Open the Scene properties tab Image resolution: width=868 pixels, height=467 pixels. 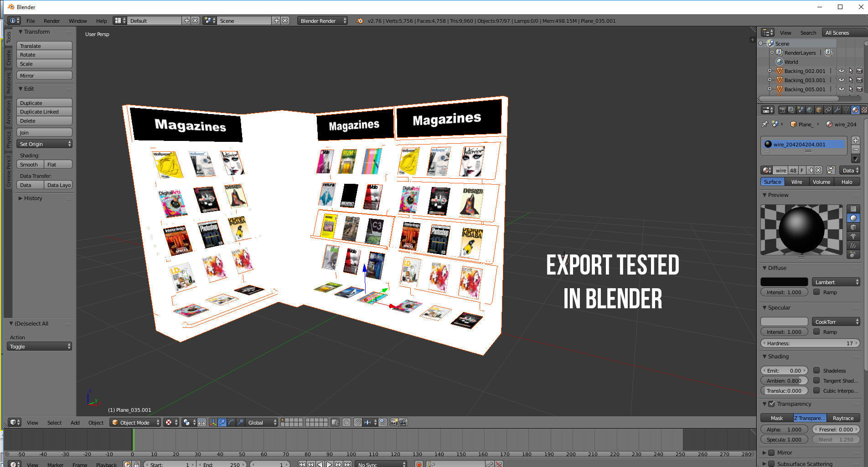801,110
